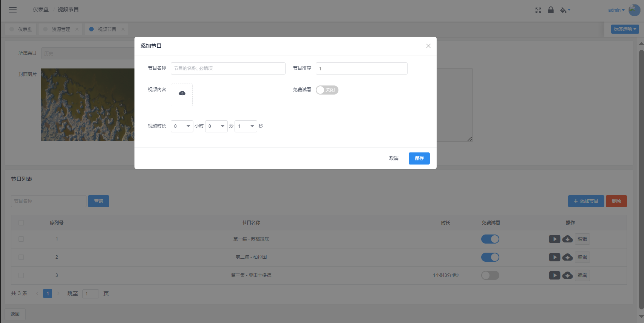The image size is (644, 323).
Task: Click the 仪表盘 breadcrumb link
Action: coord(41,9)
